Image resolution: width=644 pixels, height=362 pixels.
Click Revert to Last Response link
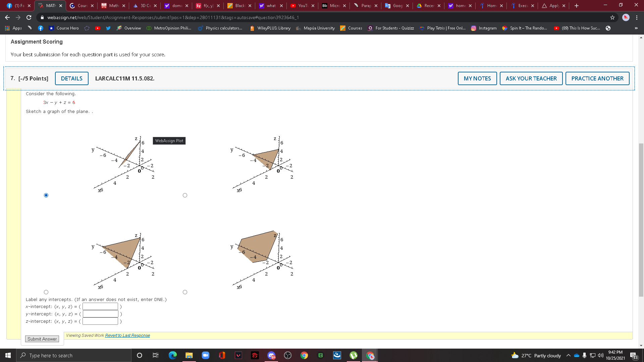point(127,335)
